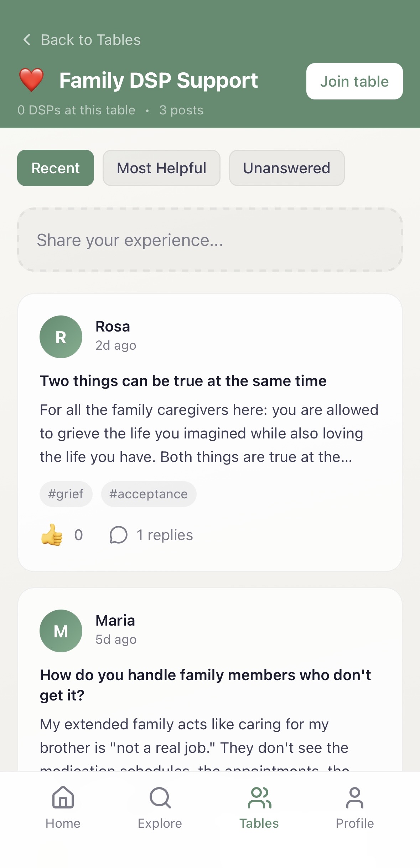Viewport: 420px width, 868px height.
Task: Open Profile in bottom navigation
Action: 355,807
